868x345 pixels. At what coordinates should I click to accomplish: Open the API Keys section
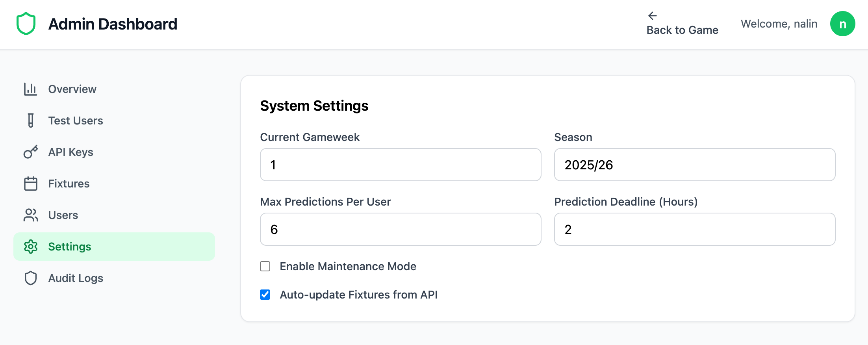70,152
